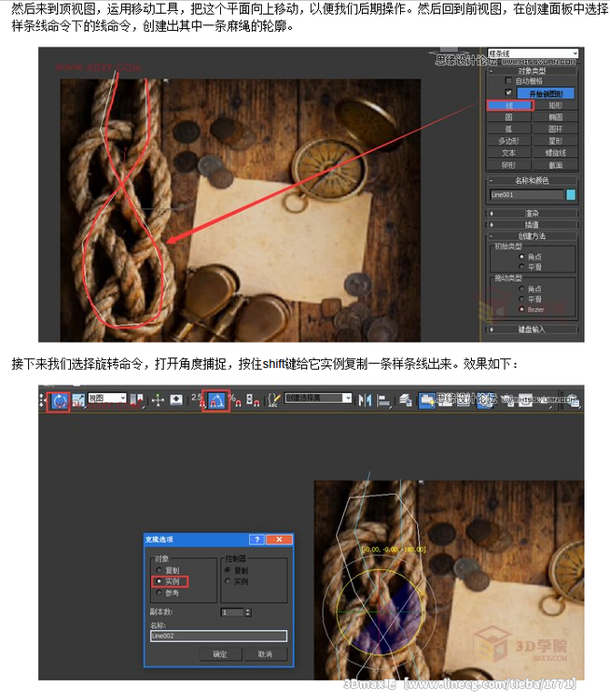Toggle the checkbox beside 开始新图形
Image resolution: width=610 pixels, height=700 pixels.
click(x=508, y=93)
